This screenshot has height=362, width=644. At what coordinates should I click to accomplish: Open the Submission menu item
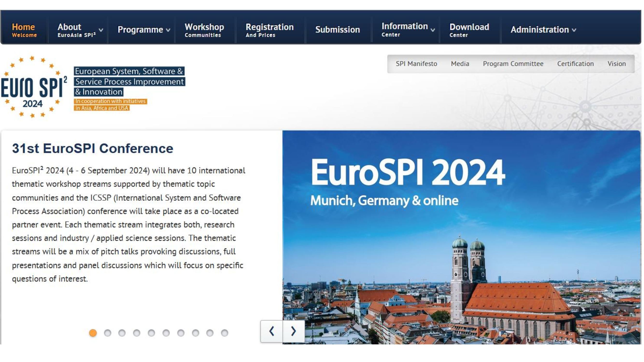pos(338,29)
